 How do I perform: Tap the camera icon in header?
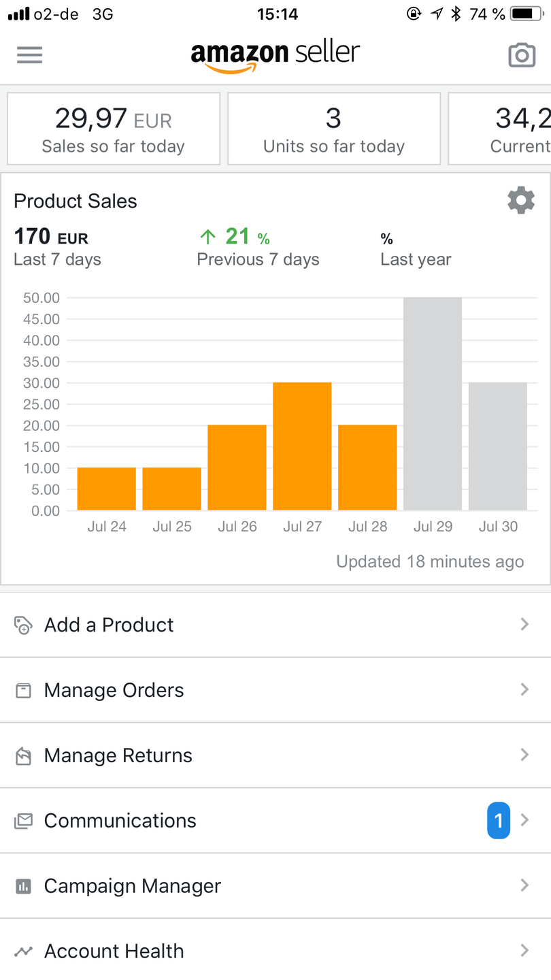[x=522, y=55]
